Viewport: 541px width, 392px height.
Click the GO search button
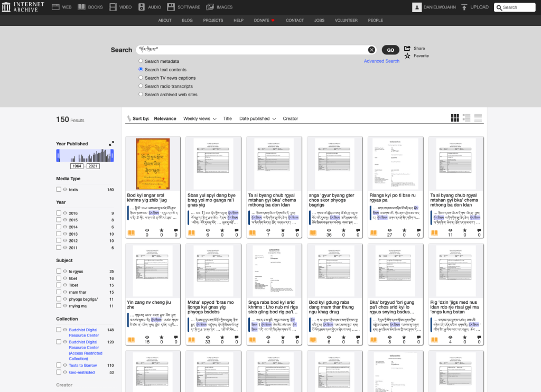[x=390, y=50]
